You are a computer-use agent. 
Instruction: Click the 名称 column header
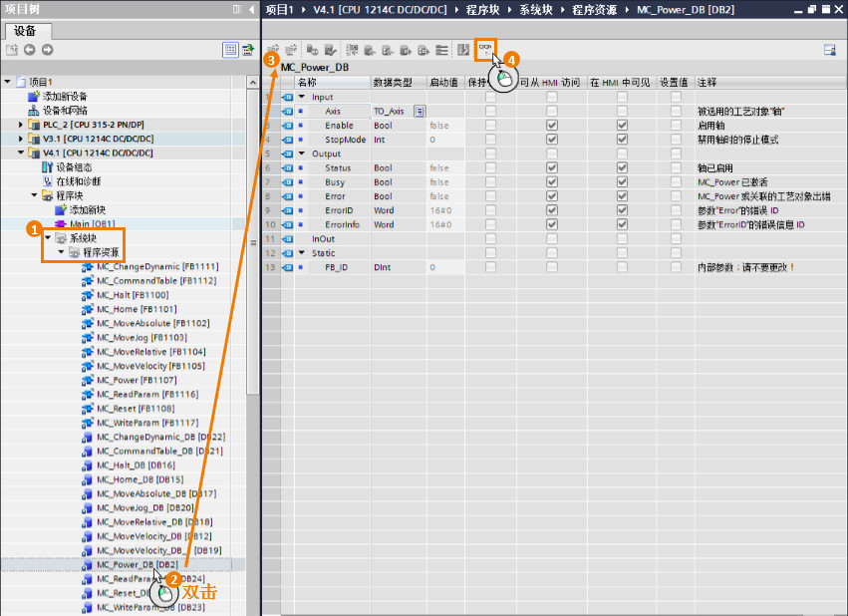point(333,82)
